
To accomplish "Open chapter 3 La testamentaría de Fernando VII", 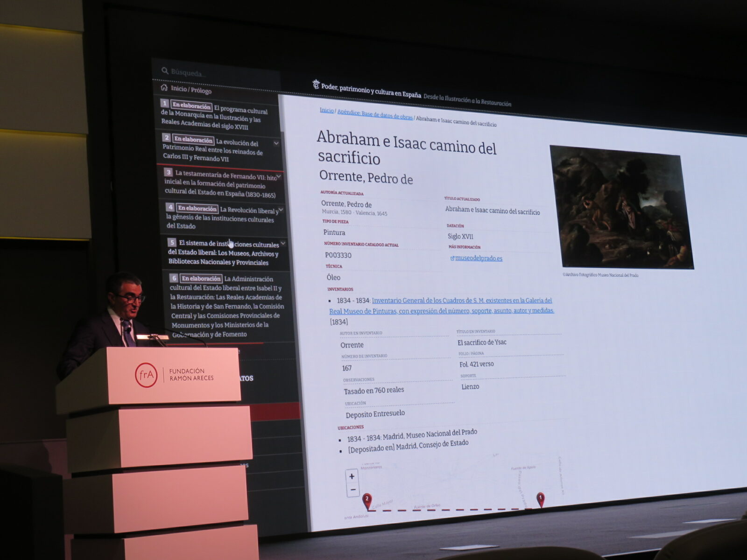I will pos(220,184).
